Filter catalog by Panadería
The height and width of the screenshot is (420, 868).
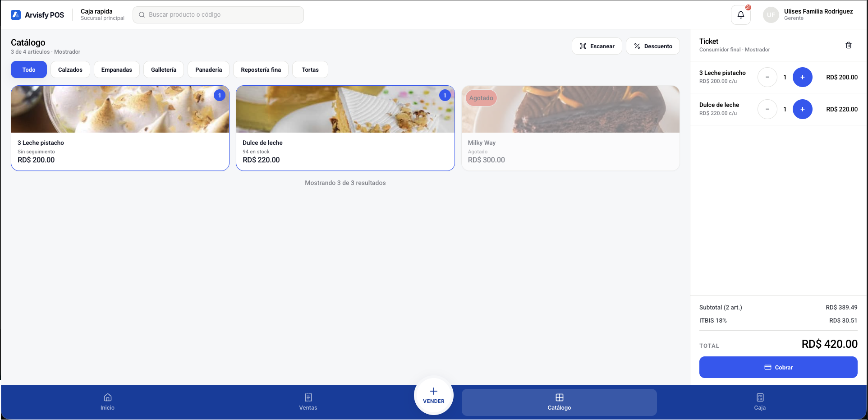pos(208,69)
